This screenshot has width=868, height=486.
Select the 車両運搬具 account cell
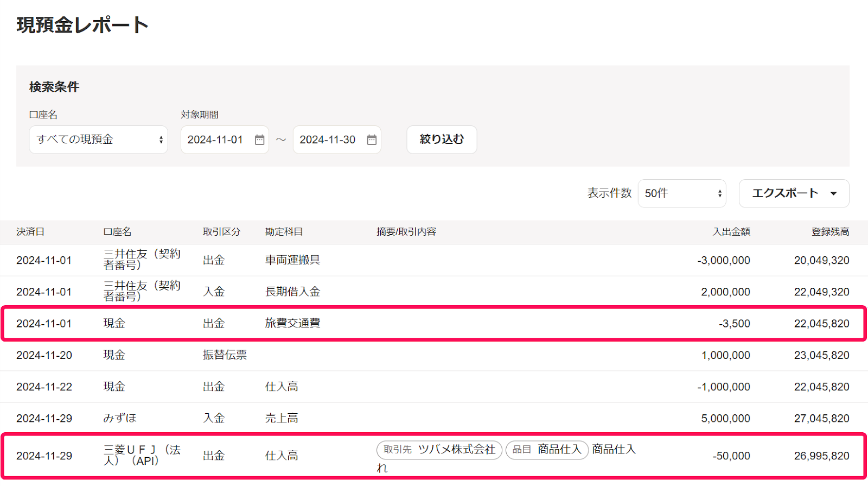pos(292,260)
